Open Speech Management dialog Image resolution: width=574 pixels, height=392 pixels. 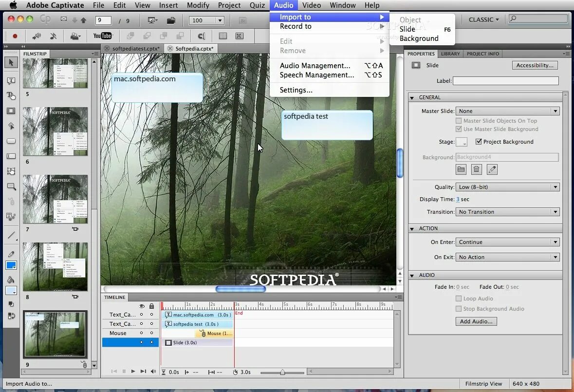click(x=330, y=75)
